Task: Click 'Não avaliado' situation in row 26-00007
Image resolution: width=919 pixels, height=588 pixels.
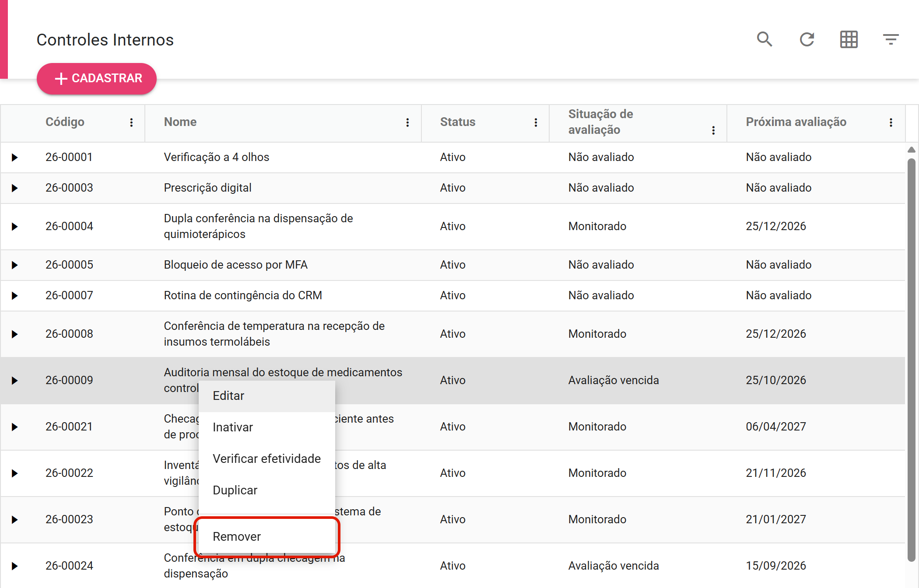Action: tap(601, 295)
